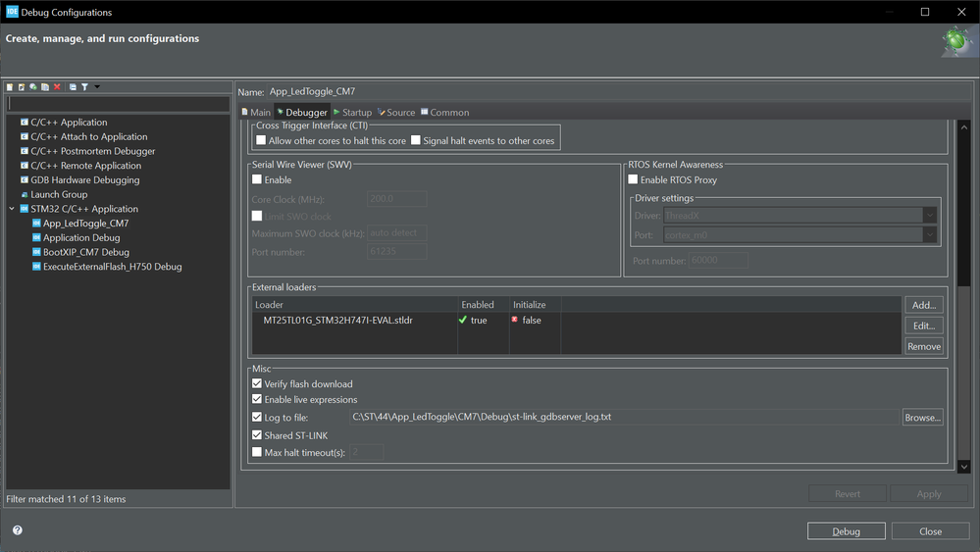Screen dimensions: 980x552
Task: Switch to the Debugger tab
Action: [x=302, y=113]
